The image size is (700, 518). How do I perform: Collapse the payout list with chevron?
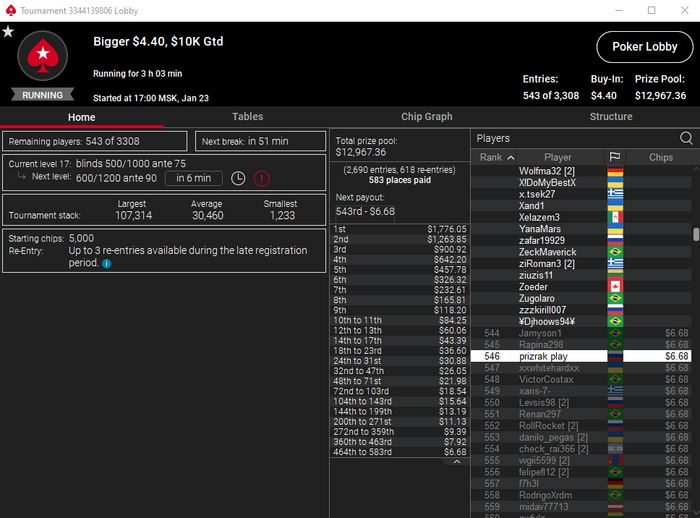coord(456,462)
